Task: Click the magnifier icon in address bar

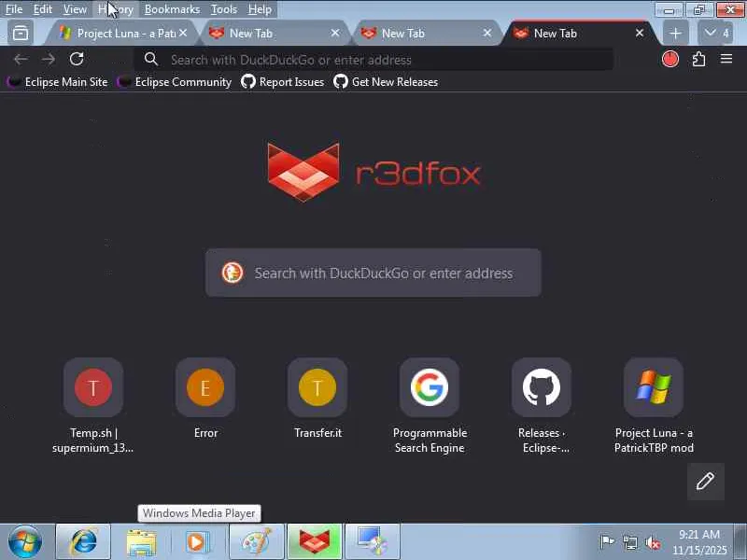Action: click(151, 59)
